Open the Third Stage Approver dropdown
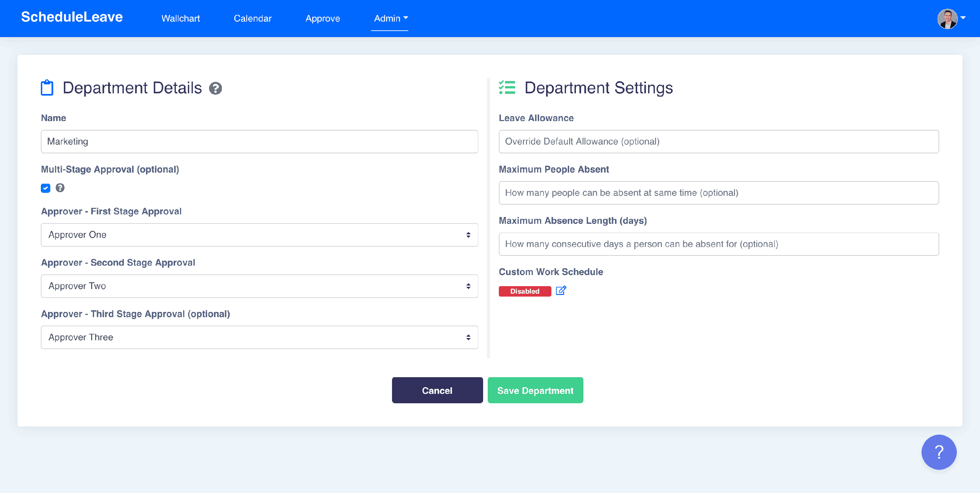 pos(259,337)
